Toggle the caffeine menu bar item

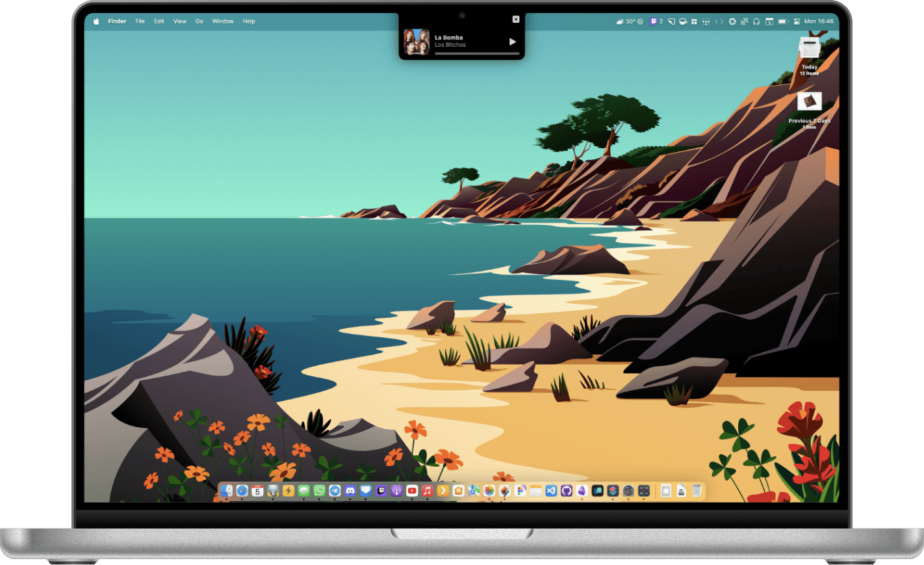point(683,21)
